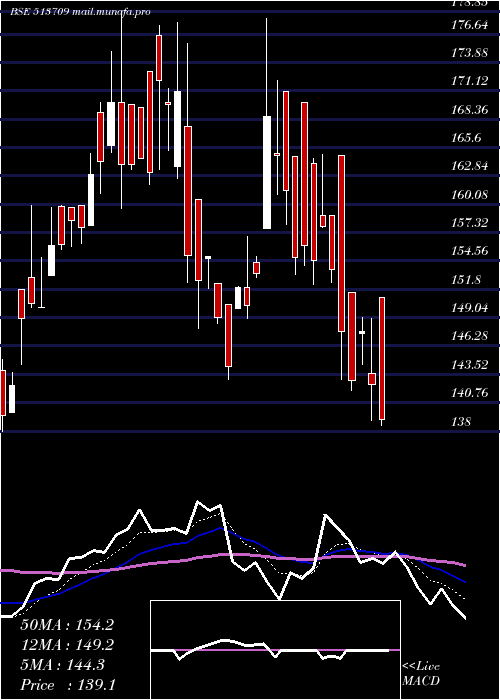Image resolution: width=500 pixels, height=700 pixels.
Task: Click the '12MA : 149.2' readout
Action: tap(67, 645)
